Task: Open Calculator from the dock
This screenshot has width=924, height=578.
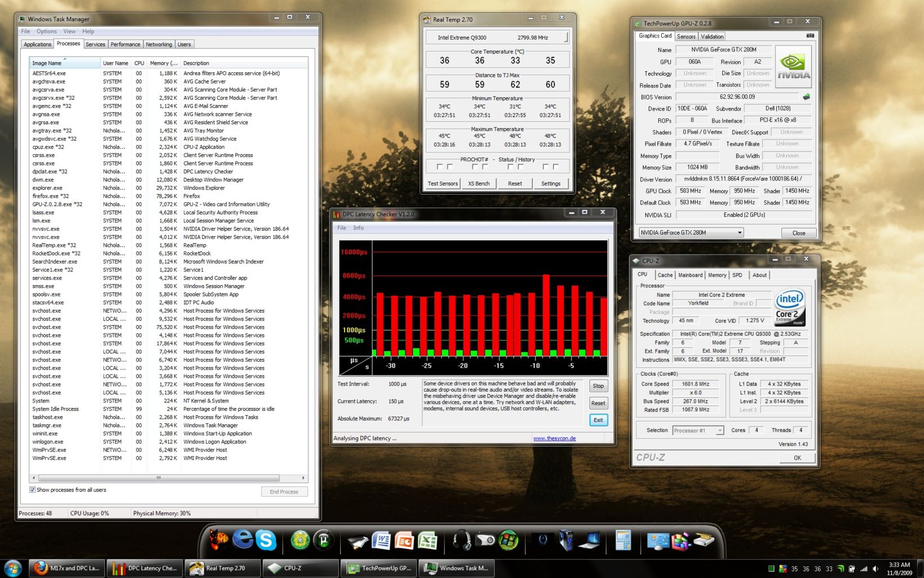Action: [623, 540]
